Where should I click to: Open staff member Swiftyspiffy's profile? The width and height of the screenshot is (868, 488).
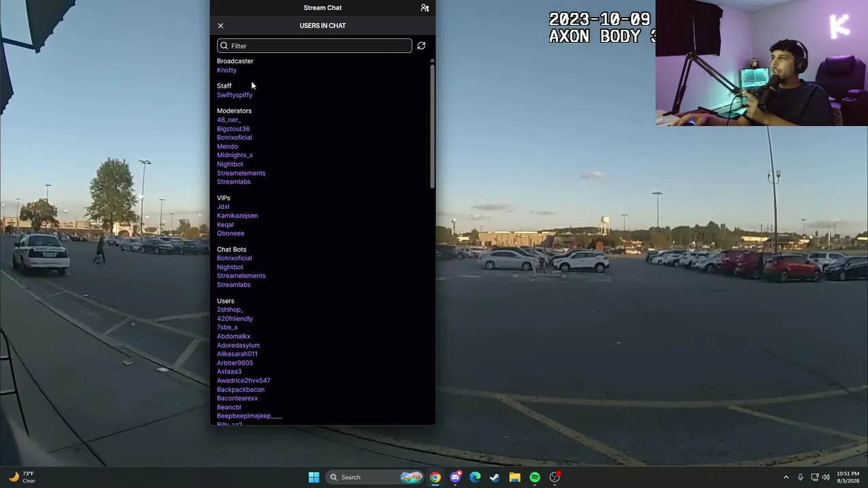pyautogui.click(x=235, y=95)
